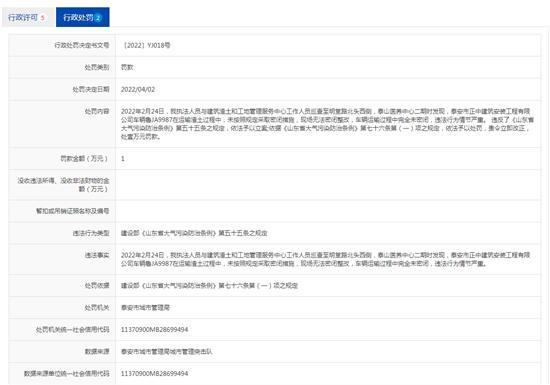This screenshot has width=550, height=385.
Task: Click the 第五十五条之规定 violation type value
Action: coord(194,233)
